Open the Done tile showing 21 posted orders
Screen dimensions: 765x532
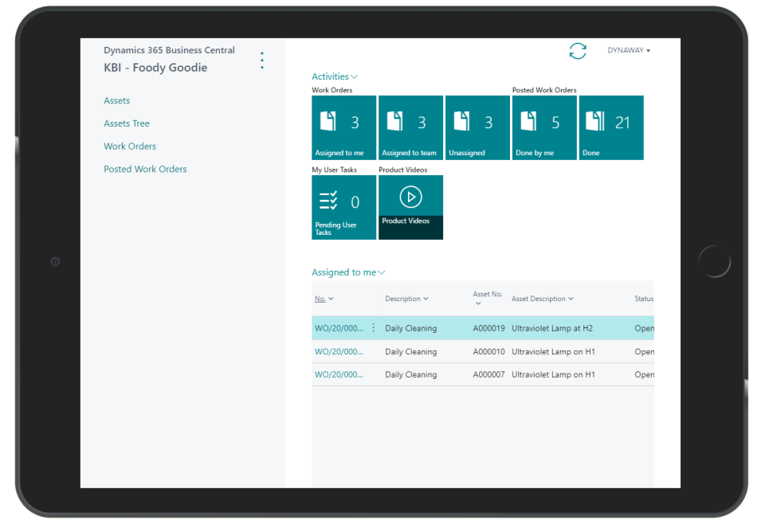(x=611, y=127)
